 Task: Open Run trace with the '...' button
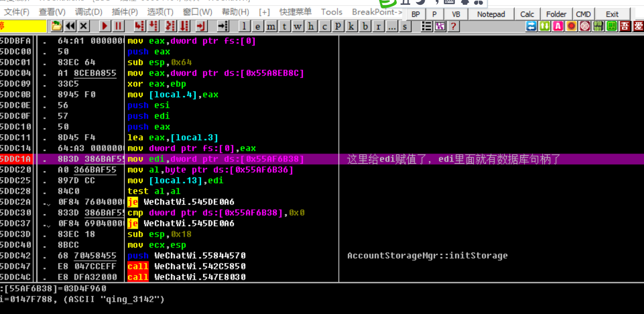pyautogui.click(x=392, y=26)
